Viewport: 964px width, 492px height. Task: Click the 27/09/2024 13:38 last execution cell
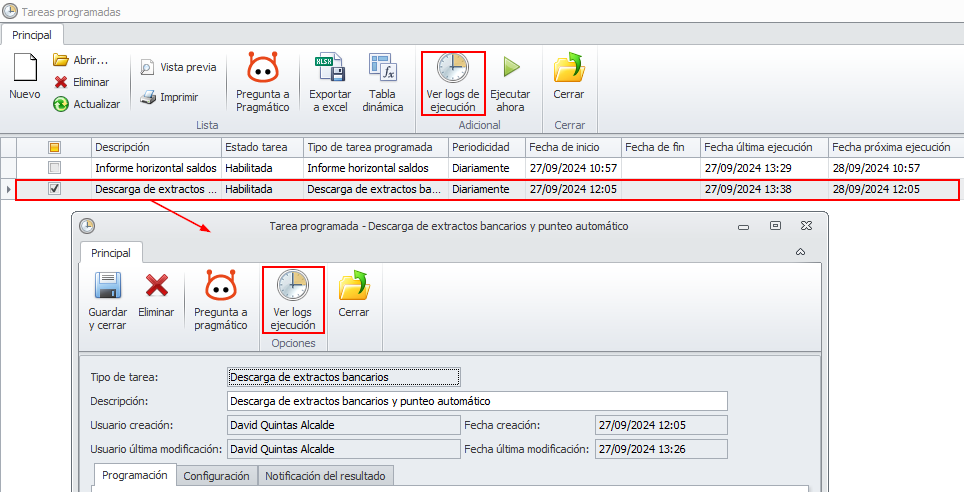click(x=764, y=189)
